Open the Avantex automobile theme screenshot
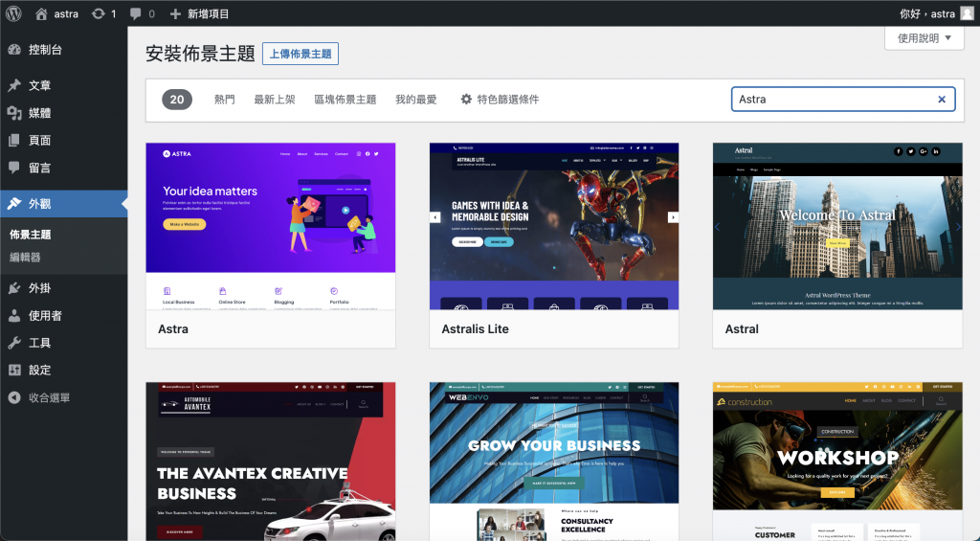 [271, 462]
